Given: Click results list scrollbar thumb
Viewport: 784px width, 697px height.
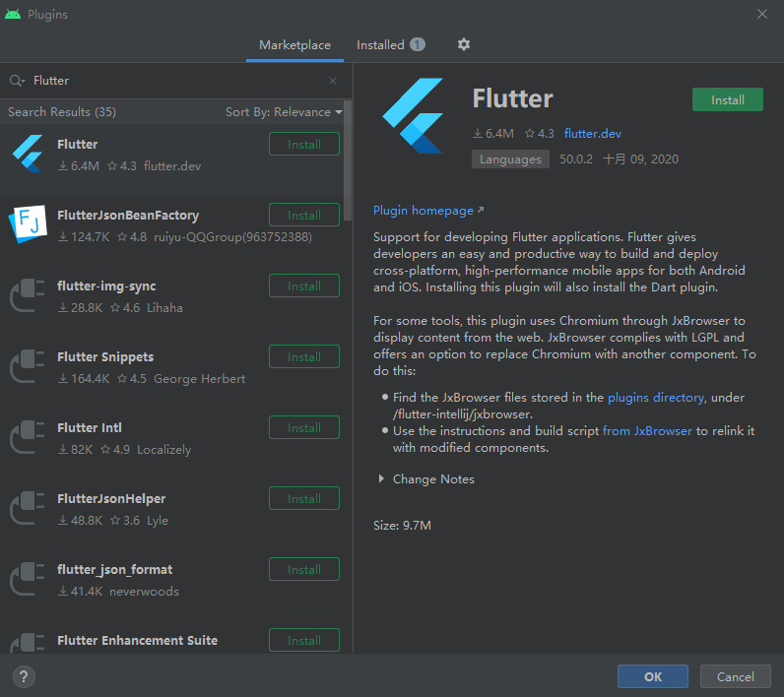Looking at the screenshot, I should 348,159.
